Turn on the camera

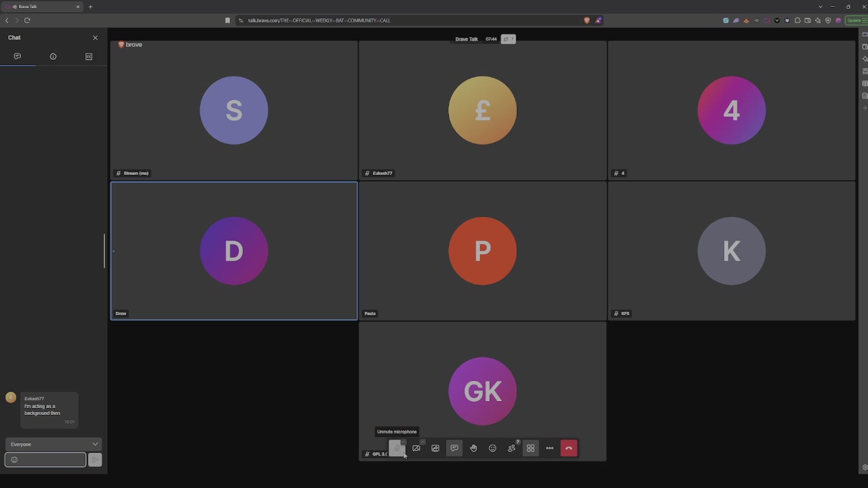click(x=416, y=448)
